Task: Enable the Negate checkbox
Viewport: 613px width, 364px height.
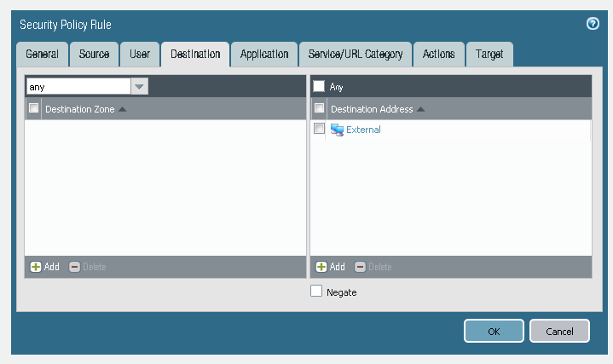Action: pyautogui.click(x=316, y=291)
